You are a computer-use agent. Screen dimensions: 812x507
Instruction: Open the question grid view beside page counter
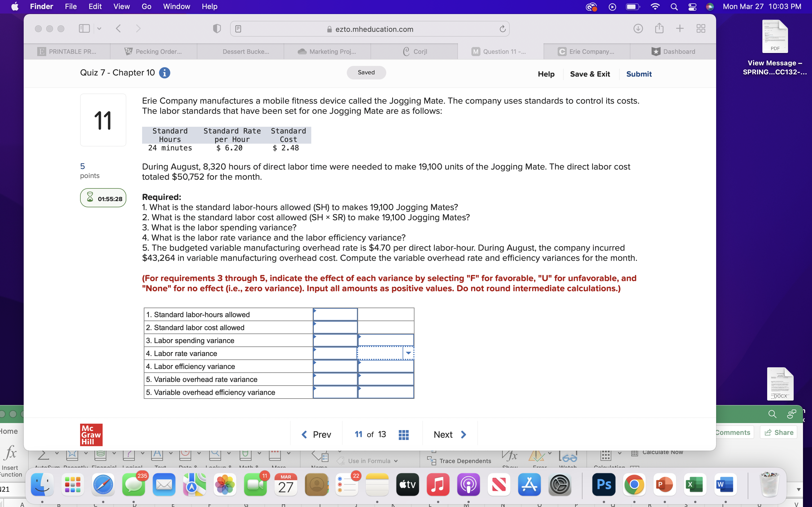coord(404,434)
